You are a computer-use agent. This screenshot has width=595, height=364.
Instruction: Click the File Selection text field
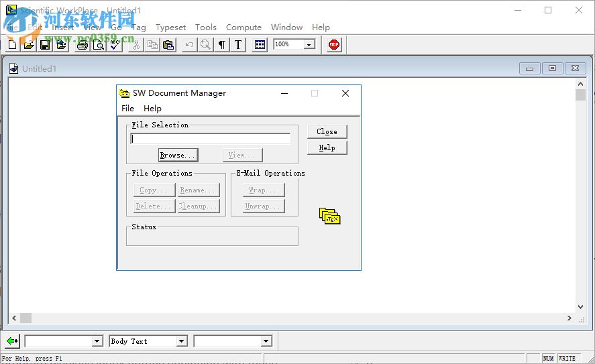pos(211,139)
